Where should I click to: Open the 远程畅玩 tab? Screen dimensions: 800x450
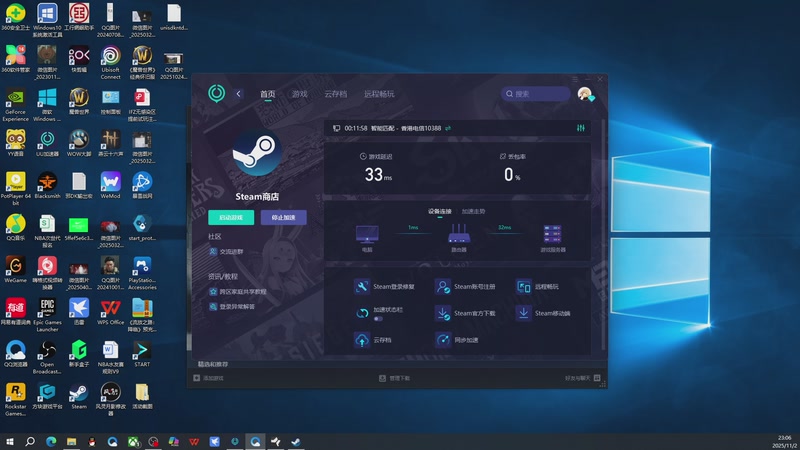379,94
